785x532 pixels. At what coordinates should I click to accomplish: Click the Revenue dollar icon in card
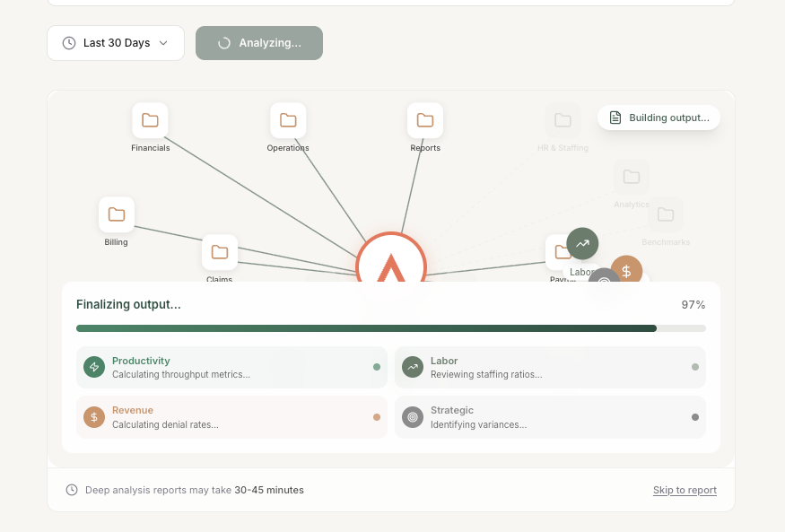94,417
